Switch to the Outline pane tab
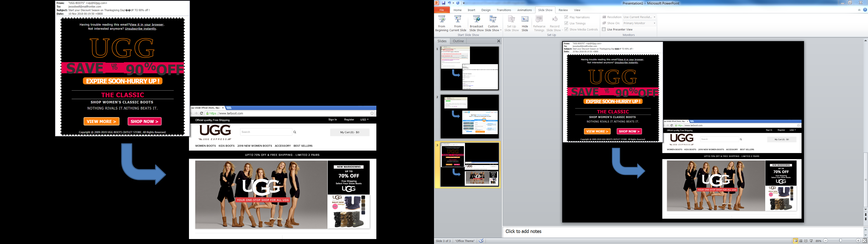 point(458,41)
